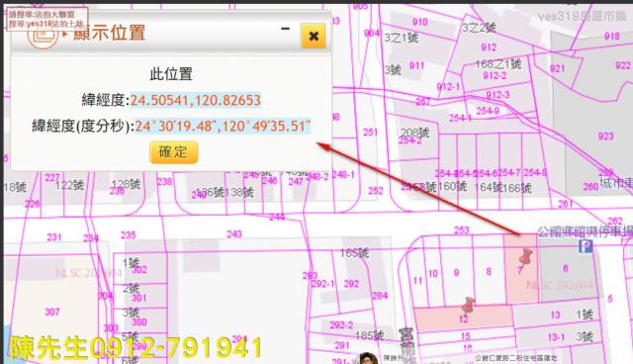Confirm with the 確定 button

click(174, 152)
